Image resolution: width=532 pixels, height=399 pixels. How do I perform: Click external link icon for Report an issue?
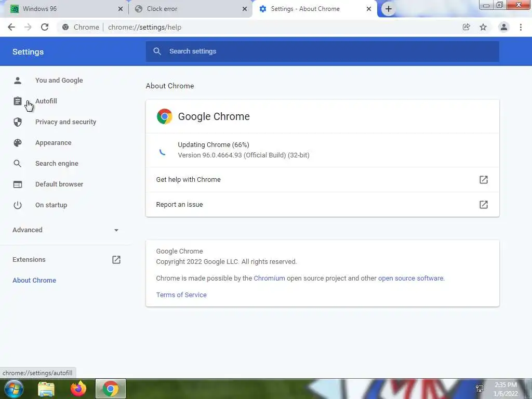coord(484,205)
